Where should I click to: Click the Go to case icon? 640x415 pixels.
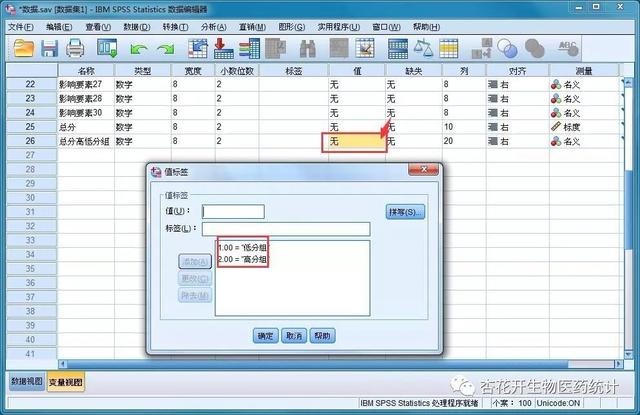point(198,48)
